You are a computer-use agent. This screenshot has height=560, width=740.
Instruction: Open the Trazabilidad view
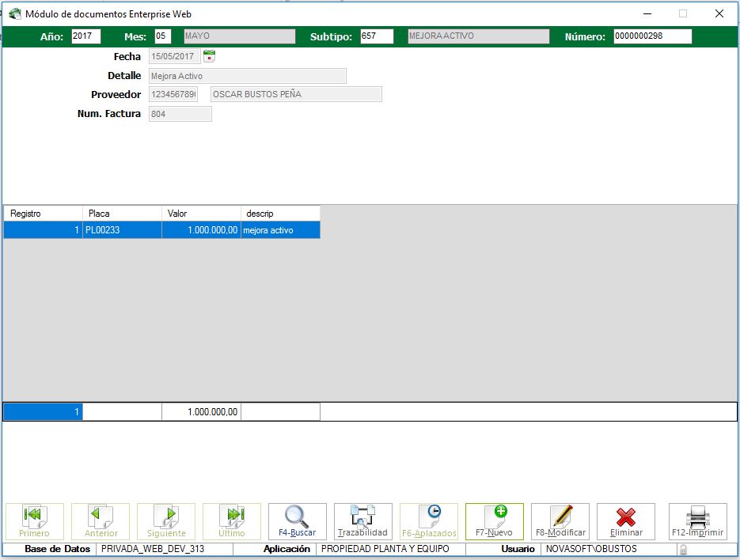pyautogui.click(x=363, y=521)
